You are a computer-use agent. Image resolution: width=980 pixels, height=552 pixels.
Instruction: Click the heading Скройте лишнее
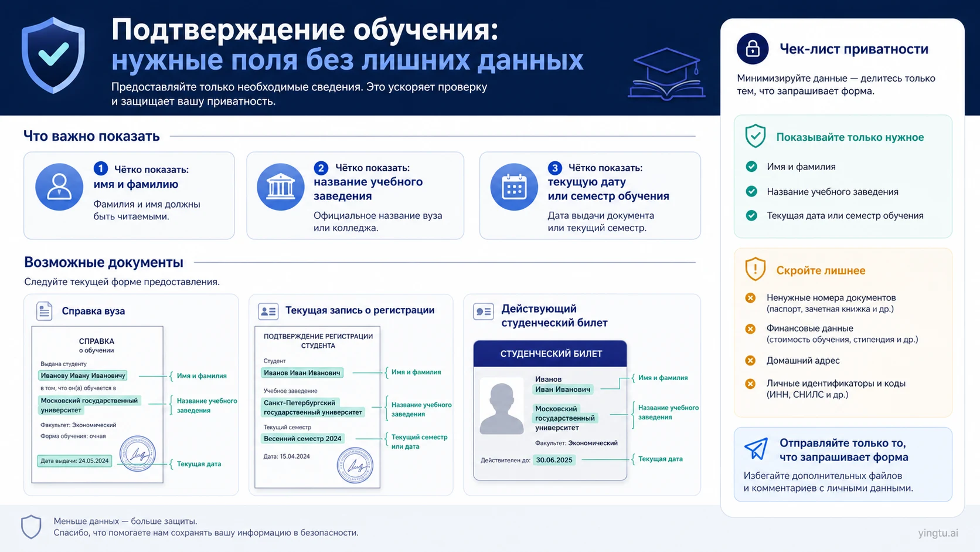pyautogui.click(x=821, y=270)
